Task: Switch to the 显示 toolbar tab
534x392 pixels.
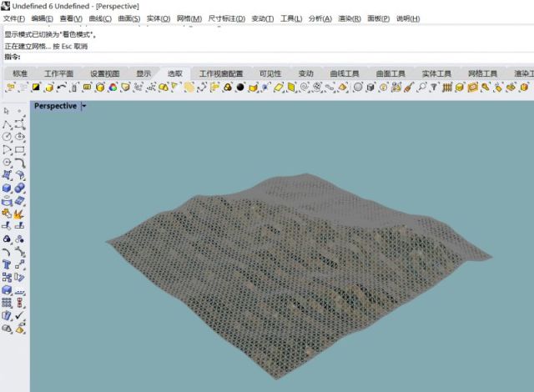Action: coord(144,73)
